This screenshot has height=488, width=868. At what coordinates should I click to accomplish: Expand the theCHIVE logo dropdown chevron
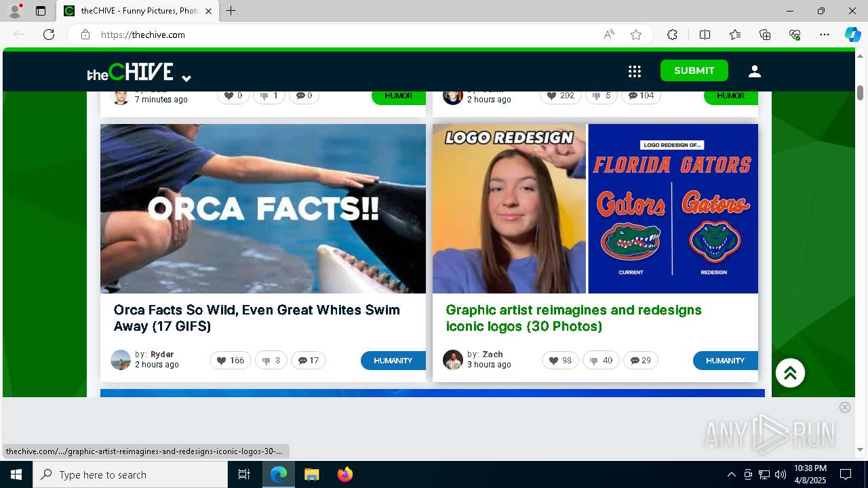coord(186,78)
